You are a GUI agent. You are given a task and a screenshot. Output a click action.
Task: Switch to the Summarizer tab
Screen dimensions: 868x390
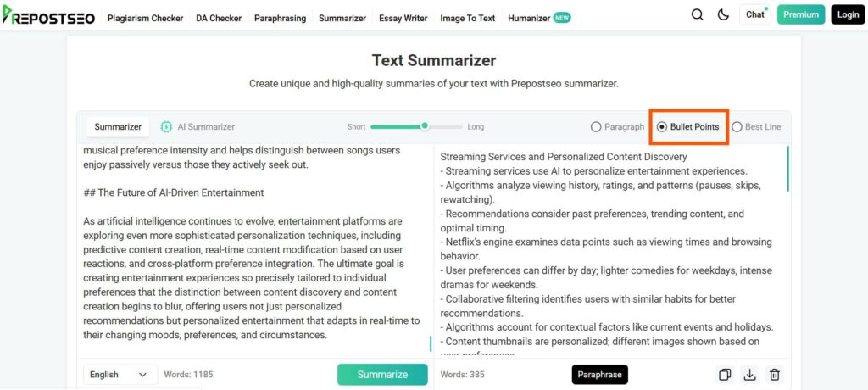tap(118, 127)
